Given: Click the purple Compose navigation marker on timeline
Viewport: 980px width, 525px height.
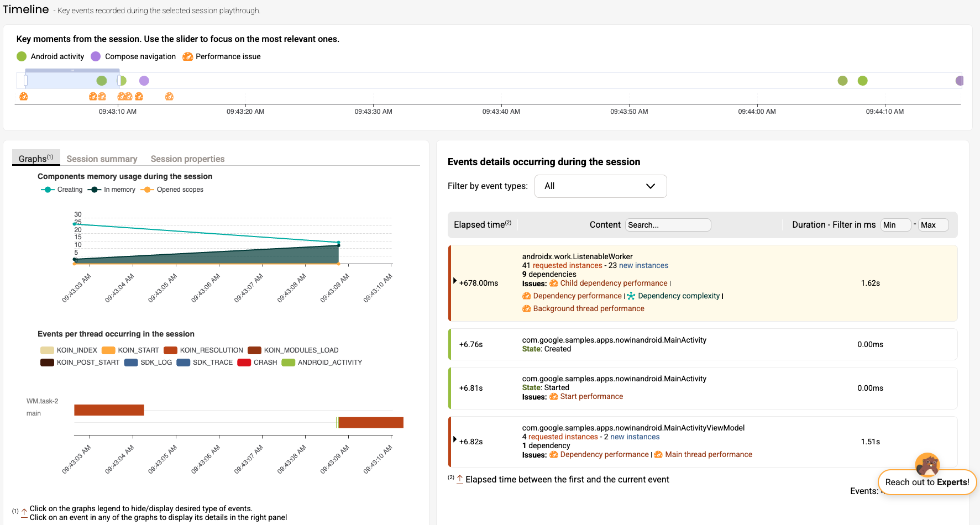Looking at the screenshot, I should [144, 81].
